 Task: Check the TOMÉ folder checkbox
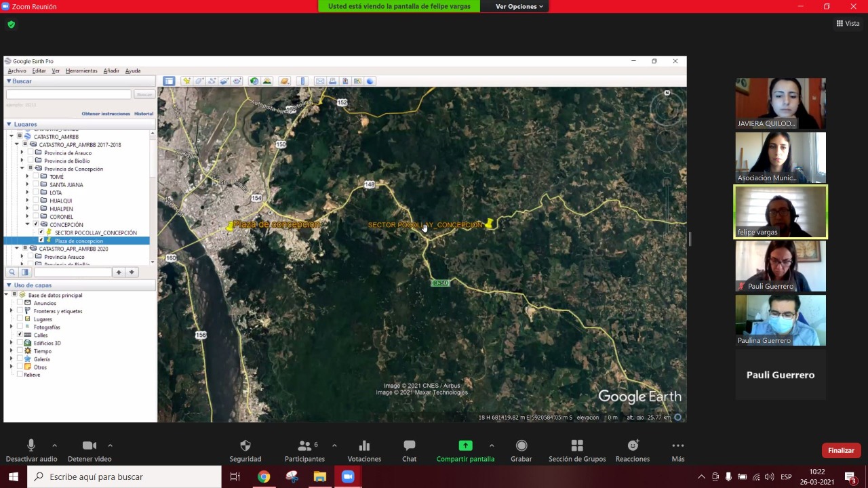tap(35, 177)
